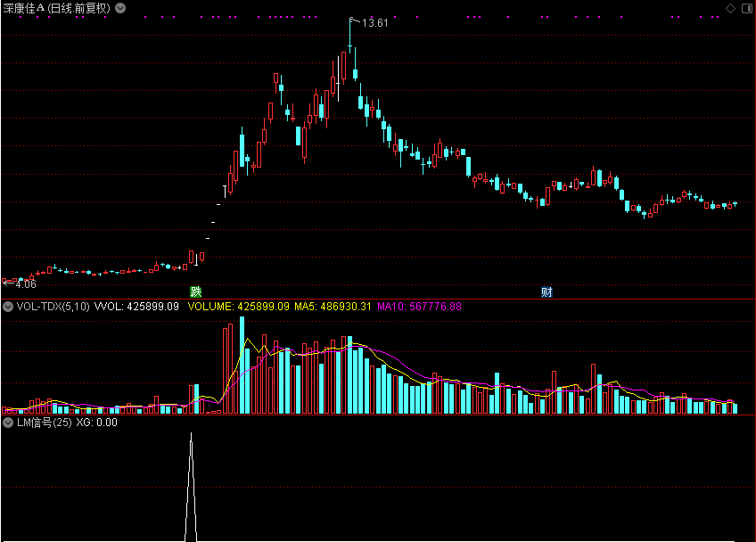
Task: Click the 13.61 high price label
Action: click(374, 23)
